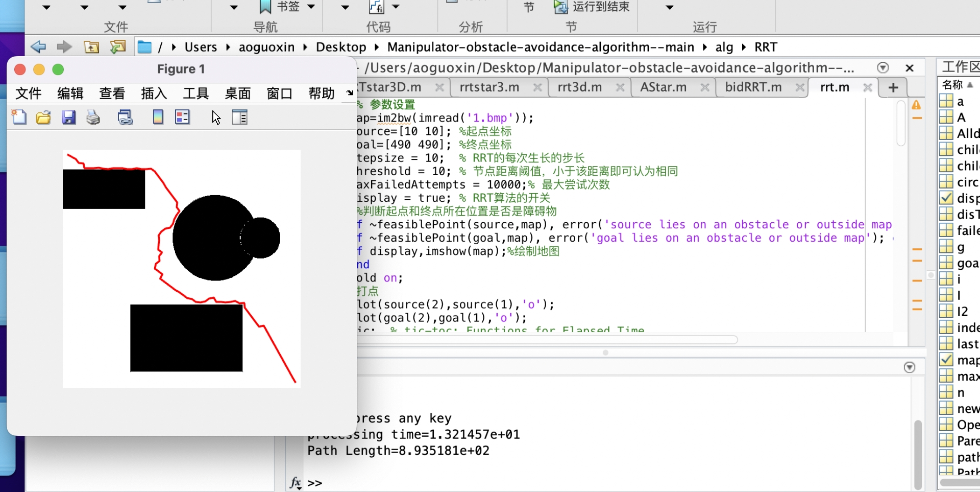Close the rrt3d.m tab
This screenshot has height=492, width=980.
point(620,87)
